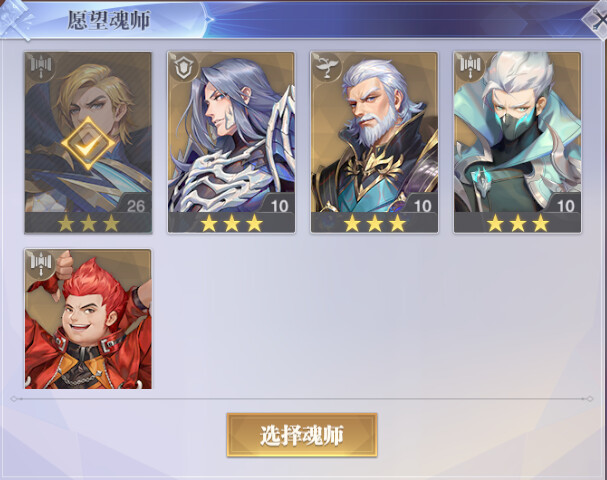Select the masked silver-haired hero card
Viewport: 607px width, 480px height.
tap(517, 142)
